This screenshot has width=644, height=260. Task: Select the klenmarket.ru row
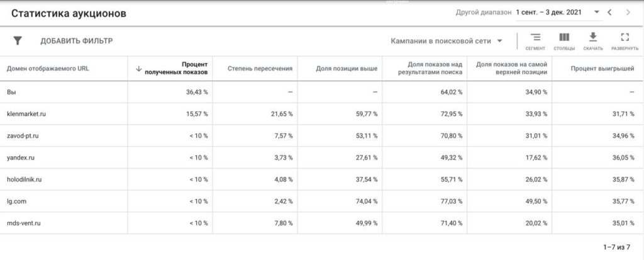point(322,114)
